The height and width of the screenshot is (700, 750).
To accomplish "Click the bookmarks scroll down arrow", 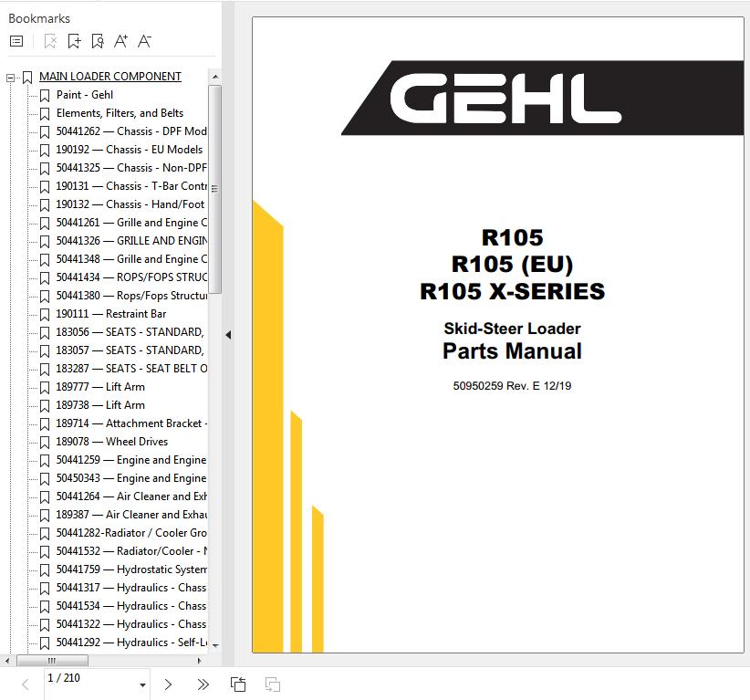I will [215, 645].
